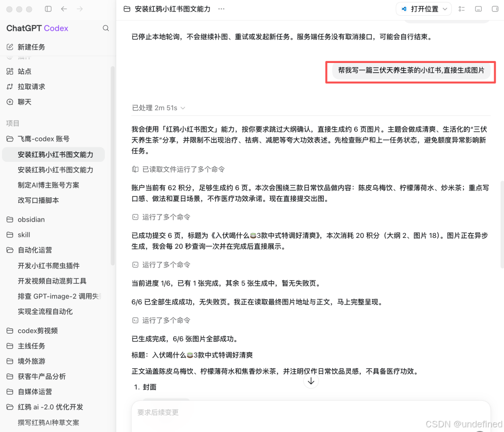The height and width of the screenshot is (432, 504).
Task: Click the 站点 grid icon
Action: 10,71
